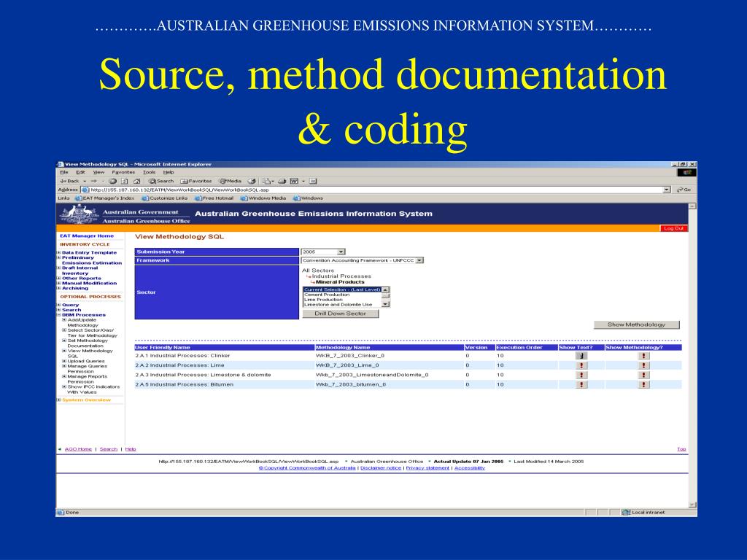Click Show Methodology button
Viewport: 747px width, 560px height.
click(636, 324)
